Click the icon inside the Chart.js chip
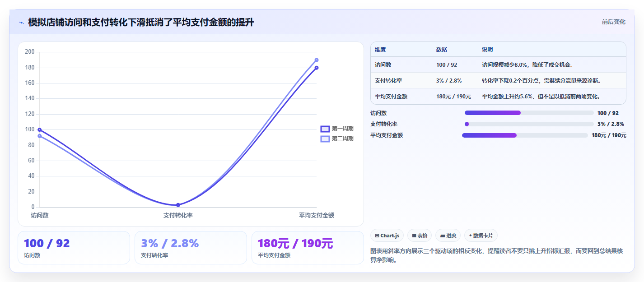Image resolution: width=644 pixels, height=282 pixels. pyautogui.click(x=377, y=236)
